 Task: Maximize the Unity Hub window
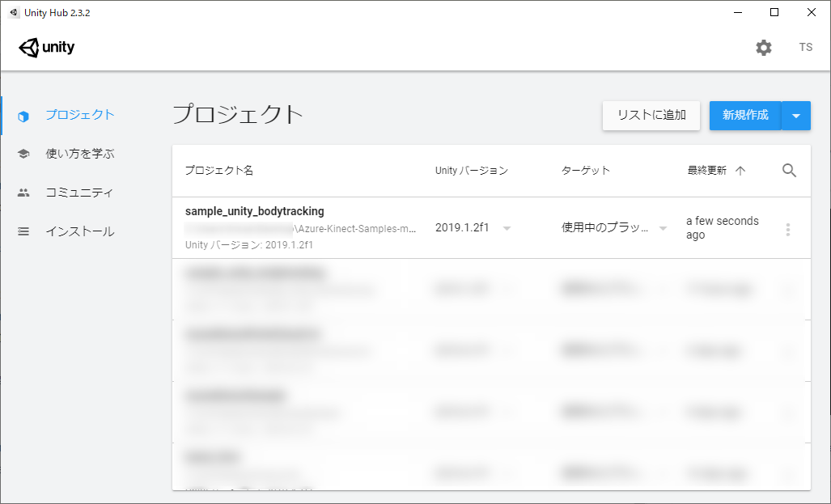coord(774,12)
